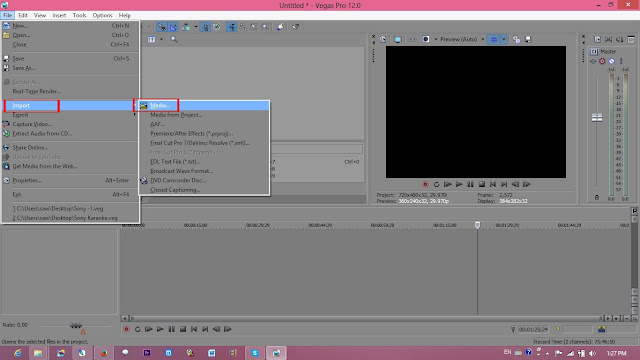
Task: Click the timeline cursor marker on ruler
Action: pos(478,225)
